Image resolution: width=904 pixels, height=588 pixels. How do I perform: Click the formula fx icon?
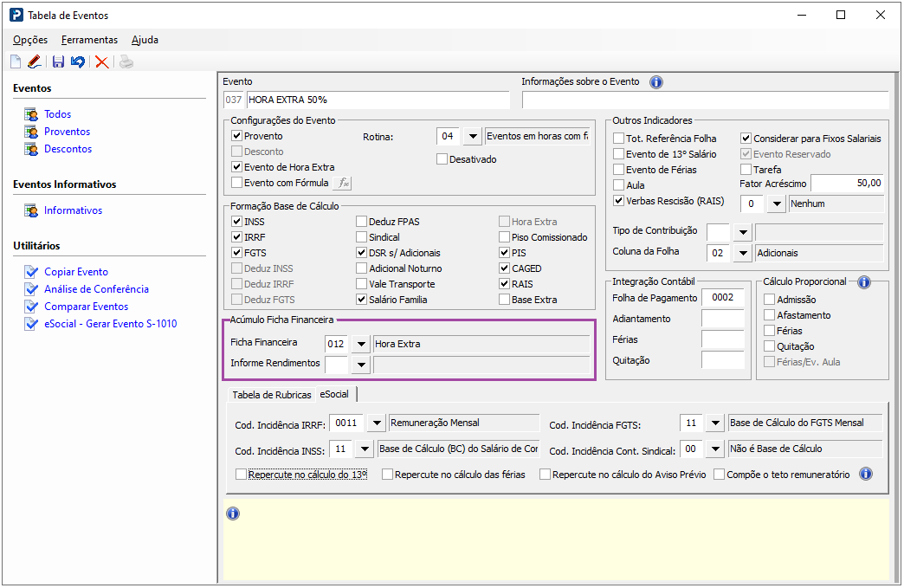point(342,183)
